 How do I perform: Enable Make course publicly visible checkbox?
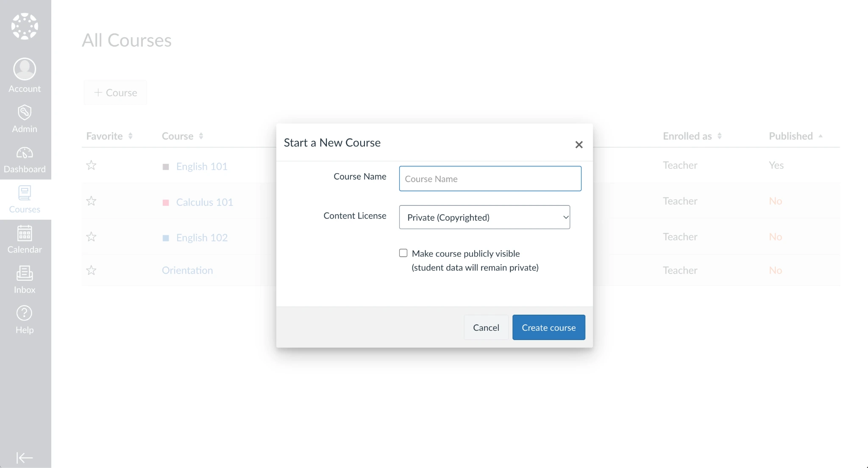403,253
